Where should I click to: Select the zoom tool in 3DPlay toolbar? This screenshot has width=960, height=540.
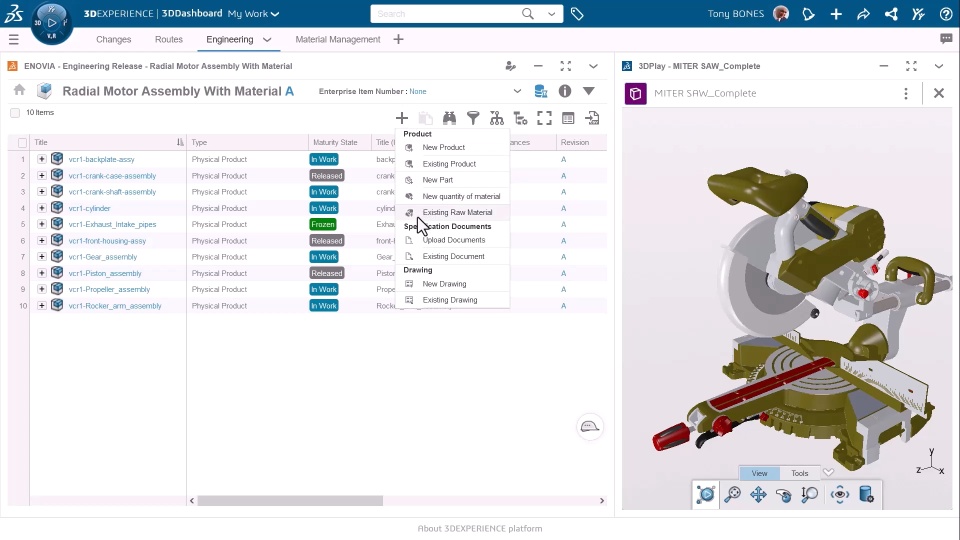click(732, 494)
